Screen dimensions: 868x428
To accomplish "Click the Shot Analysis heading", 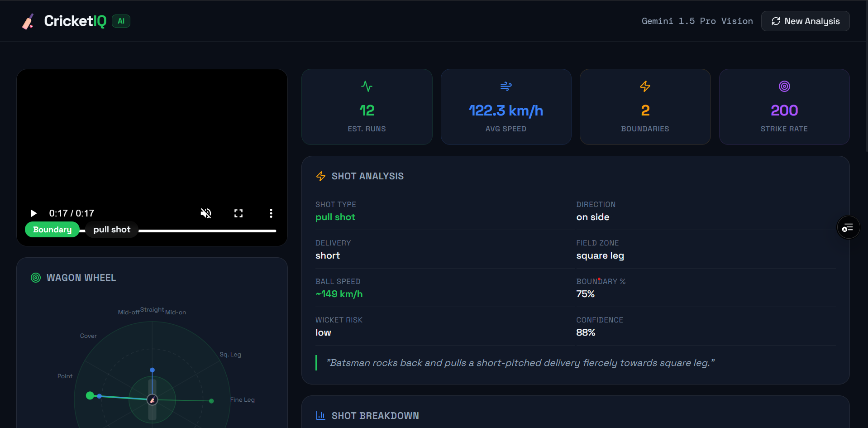I will pyautogui.click(x=367, y=176).
